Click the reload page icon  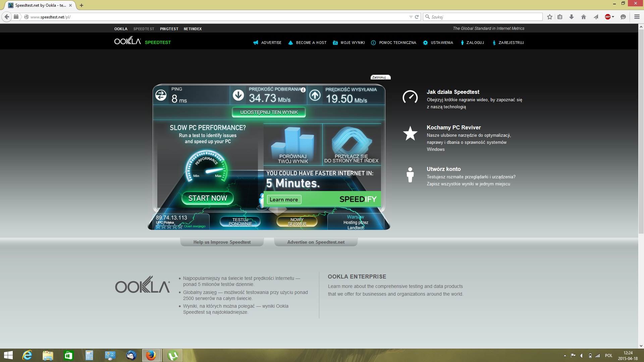417,17
